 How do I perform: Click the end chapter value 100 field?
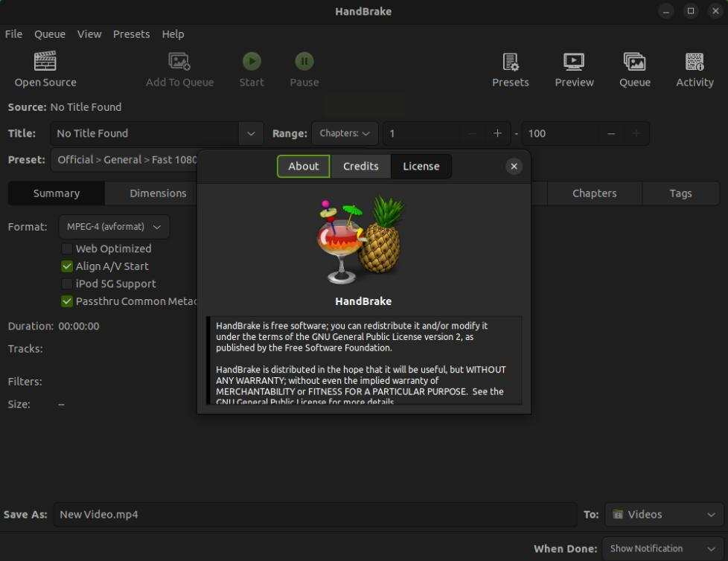tap(561, 133)
